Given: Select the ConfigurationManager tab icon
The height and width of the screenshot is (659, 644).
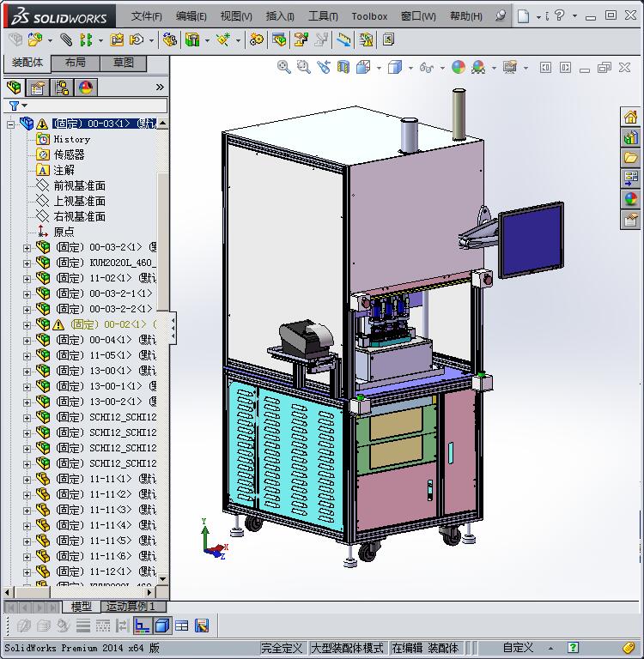Looking at the screenshot, I should [x=62, y=88].
